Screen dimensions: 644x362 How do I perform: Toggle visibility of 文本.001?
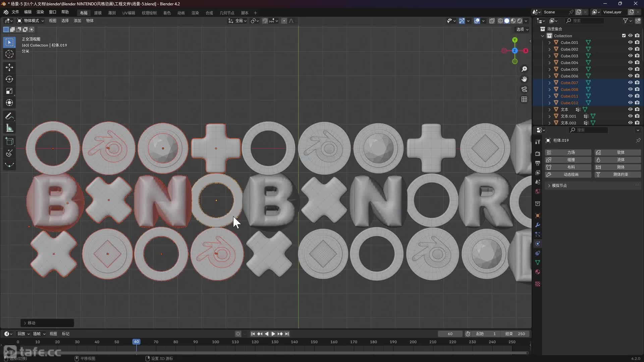(x=630, y=116)
